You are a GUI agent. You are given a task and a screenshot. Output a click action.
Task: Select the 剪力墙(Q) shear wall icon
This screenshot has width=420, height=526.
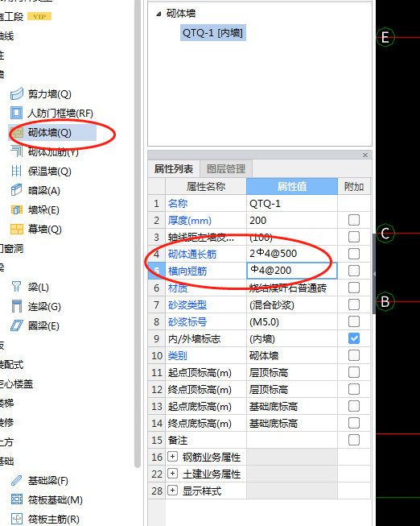click(x=16, y=94)
